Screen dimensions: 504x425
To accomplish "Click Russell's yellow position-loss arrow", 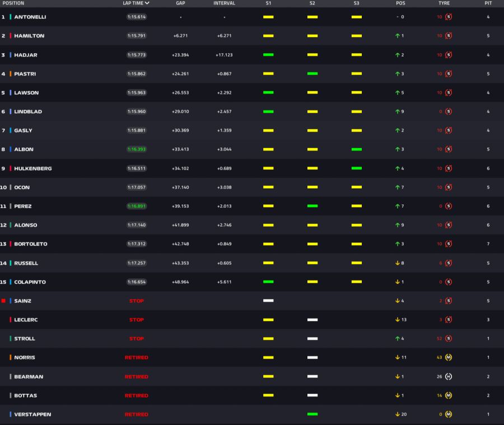I will click(x=397, y=263).
